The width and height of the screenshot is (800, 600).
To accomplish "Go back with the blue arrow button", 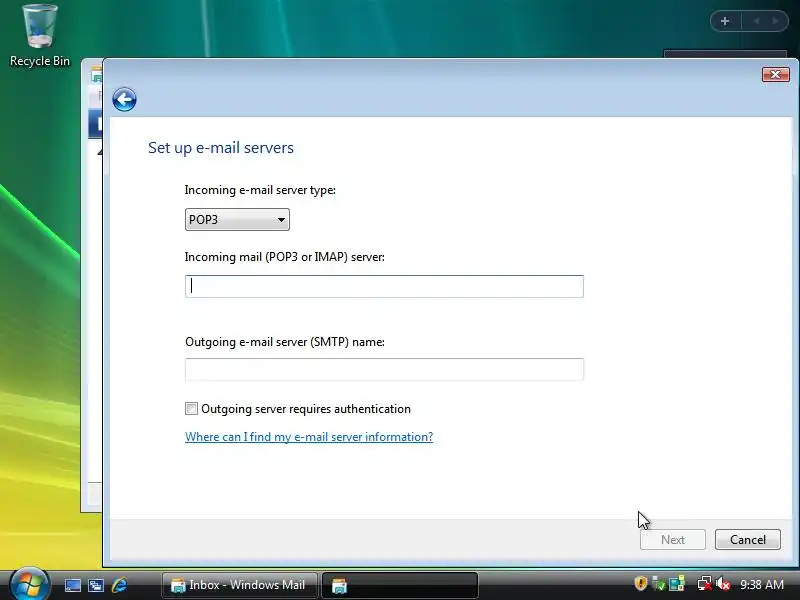I will [124, 99].
